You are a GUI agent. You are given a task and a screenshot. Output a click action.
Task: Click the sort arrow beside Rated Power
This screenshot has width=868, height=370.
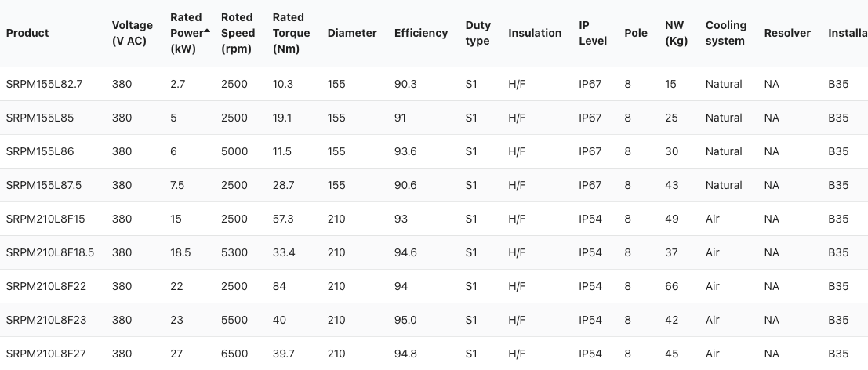(207, 31)
